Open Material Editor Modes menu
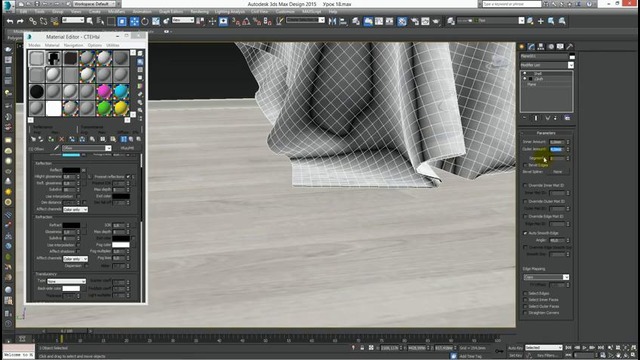 click(34, 45)
